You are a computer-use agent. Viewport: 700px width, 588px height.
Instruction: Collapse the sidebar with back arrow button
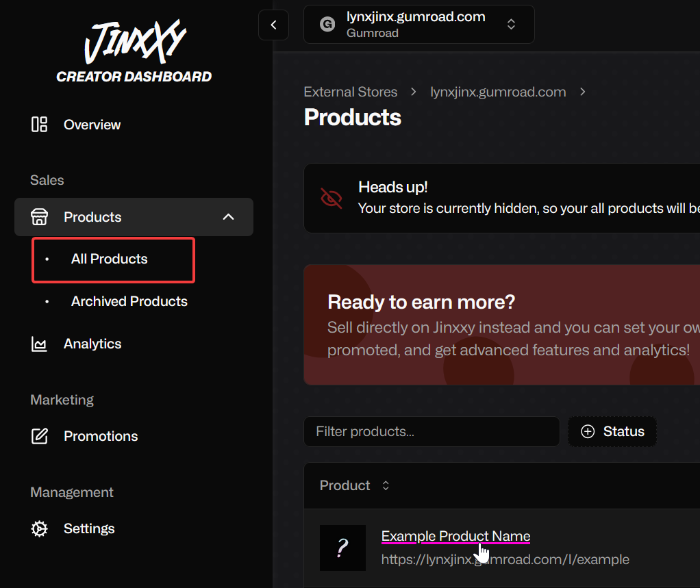point(274,25)
